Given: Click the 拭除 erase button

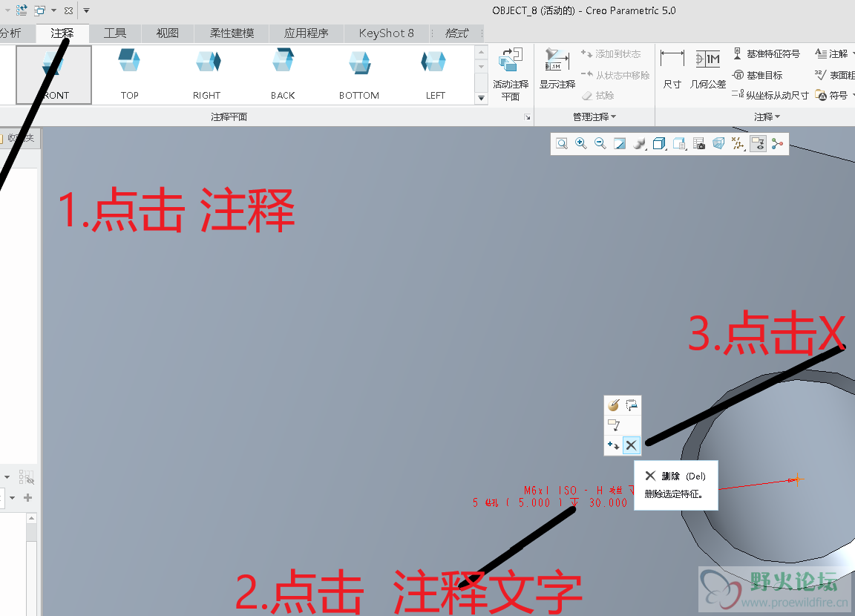Looking at the screenshot, I should pos(598,96).
